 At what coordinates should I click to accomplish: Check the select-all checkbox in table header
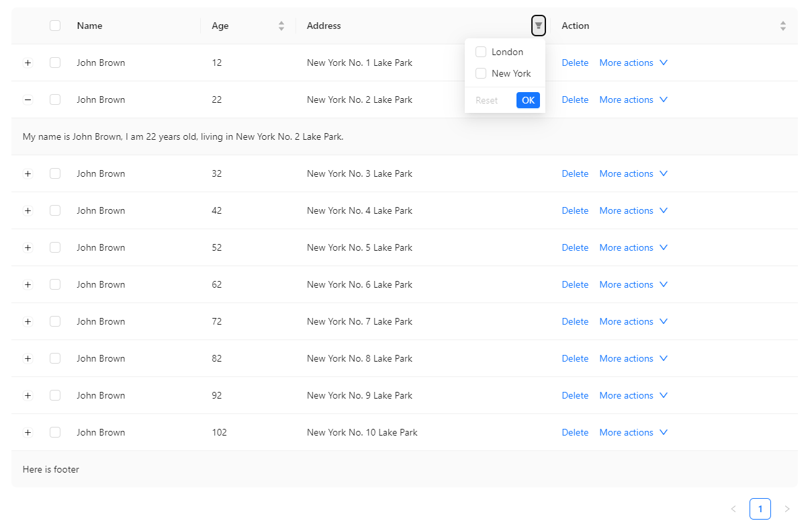point(55,25)
